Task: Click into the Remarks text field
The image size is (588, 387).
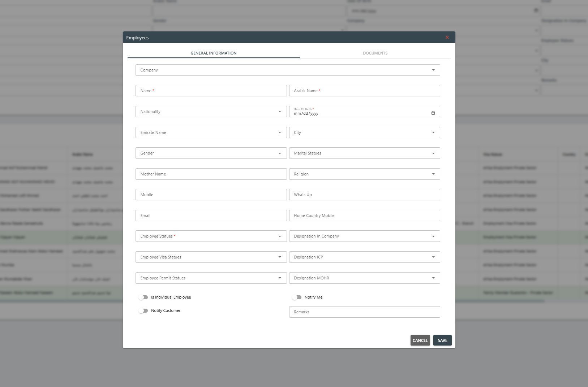Action: pyautogui.click(x=364, y=312)
